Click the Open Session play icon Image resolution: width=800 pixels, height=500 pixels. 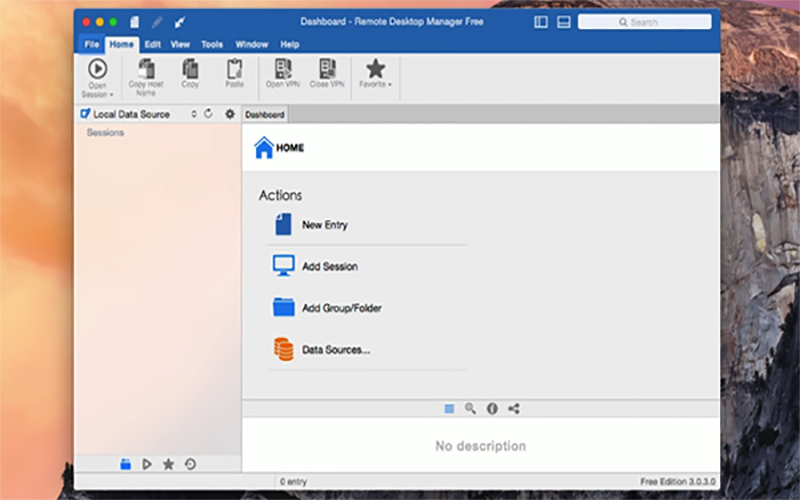97,69
